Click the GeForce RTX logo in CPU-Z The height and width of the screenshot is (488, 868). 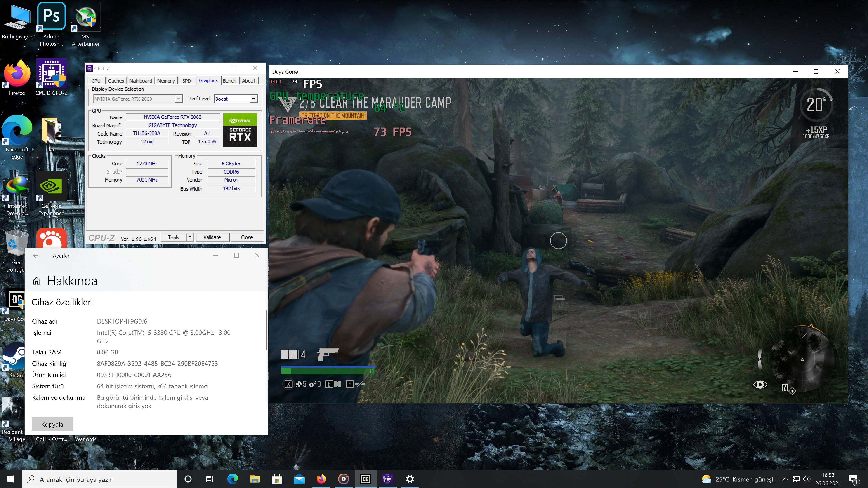coord(240,130)
